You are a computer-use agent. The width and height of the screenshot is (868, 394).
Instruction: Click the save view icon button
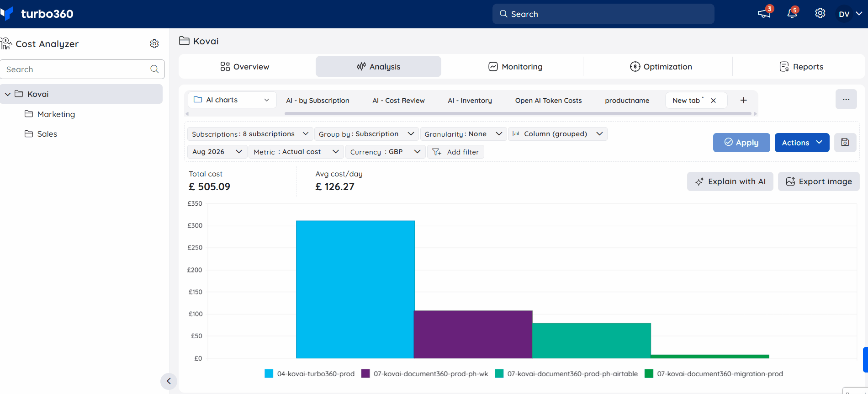coord(845,142)
